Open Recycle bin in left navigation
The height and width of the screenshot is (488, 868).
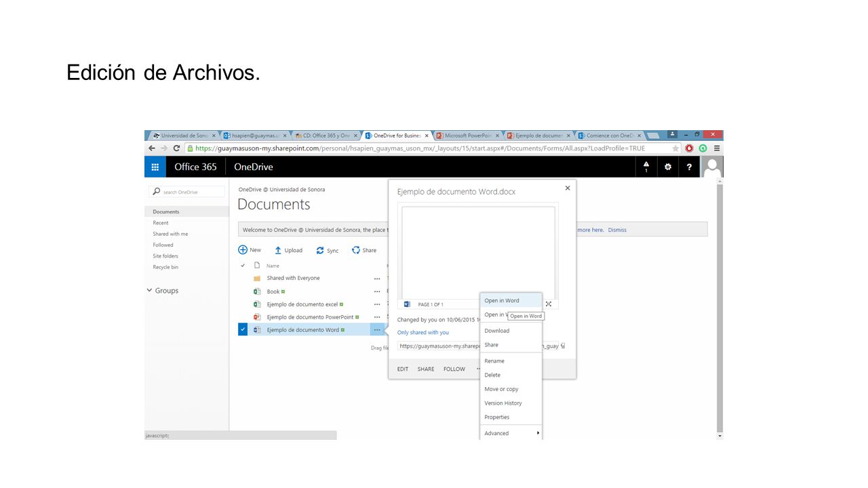coord(165,267)
